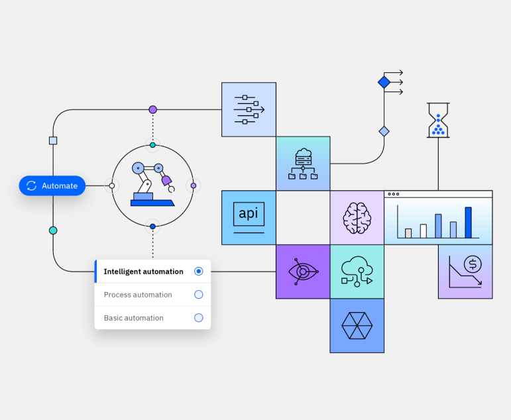511x420 pixels.
Task: Select the Process automation radio button
Action: (198, 295)
